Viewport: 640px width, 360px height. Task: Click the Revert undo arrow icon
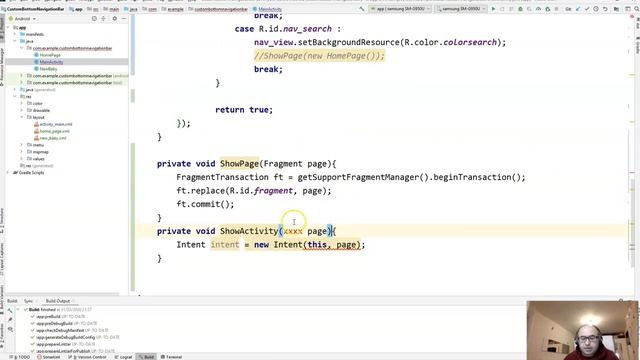pos(605,9)
